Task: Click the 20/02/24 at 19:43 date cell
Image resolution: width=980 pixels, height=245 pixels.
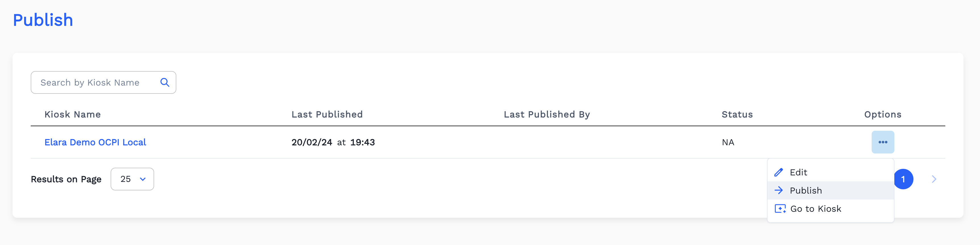Action: tap(333, 142)
